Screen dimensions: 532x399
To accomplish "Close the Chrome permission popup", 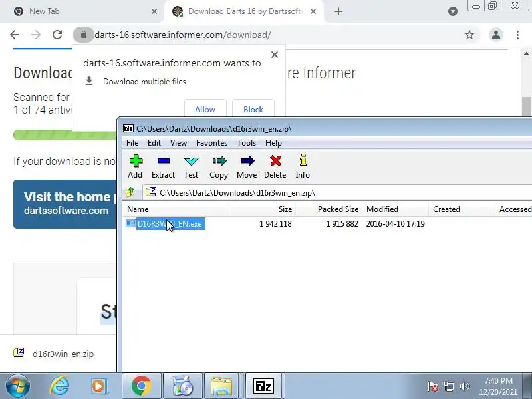I will [275, 55].
